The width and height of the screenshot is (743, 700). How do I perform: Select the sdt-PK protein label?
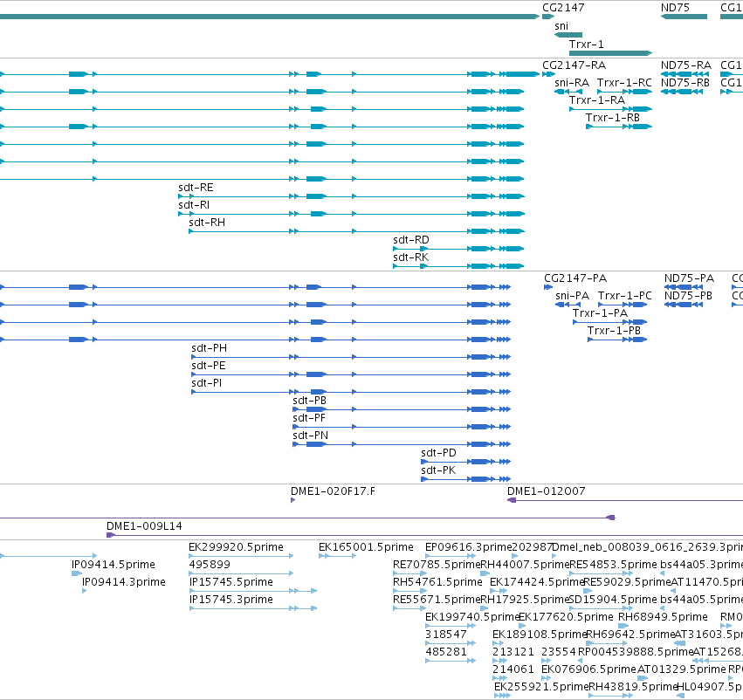[x=438, y=470]
